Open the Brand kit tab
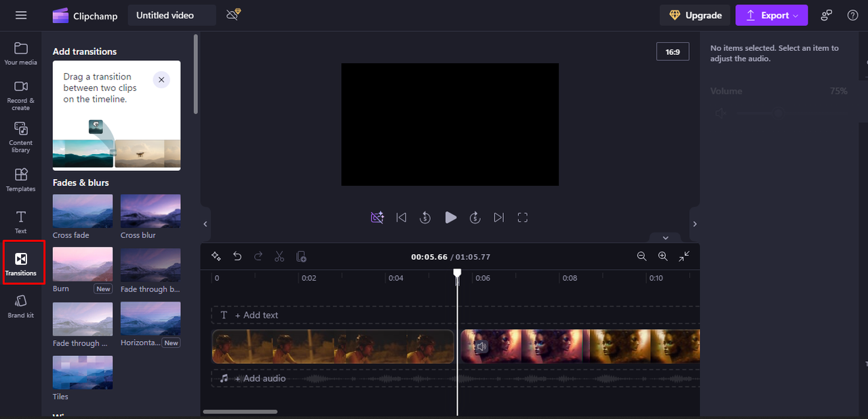Viewport: 868px width, 419px height. (x=21, y=306)
